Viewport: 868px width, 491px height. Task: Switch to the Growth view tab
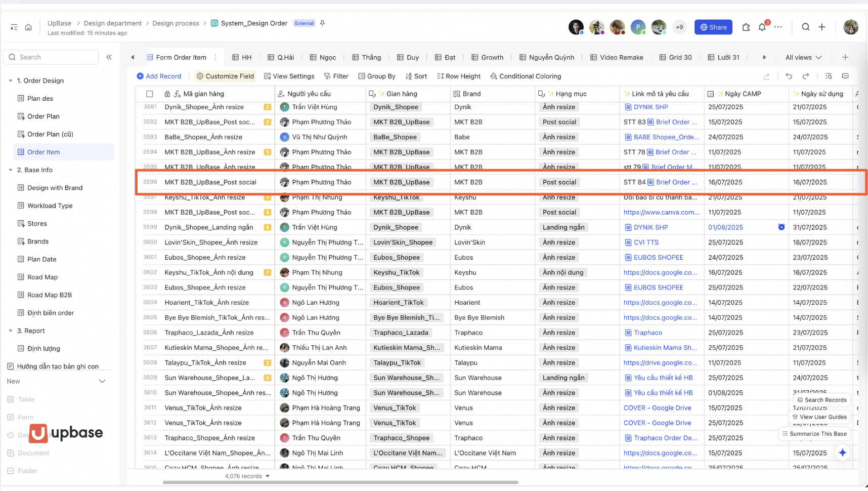(487, 57)
